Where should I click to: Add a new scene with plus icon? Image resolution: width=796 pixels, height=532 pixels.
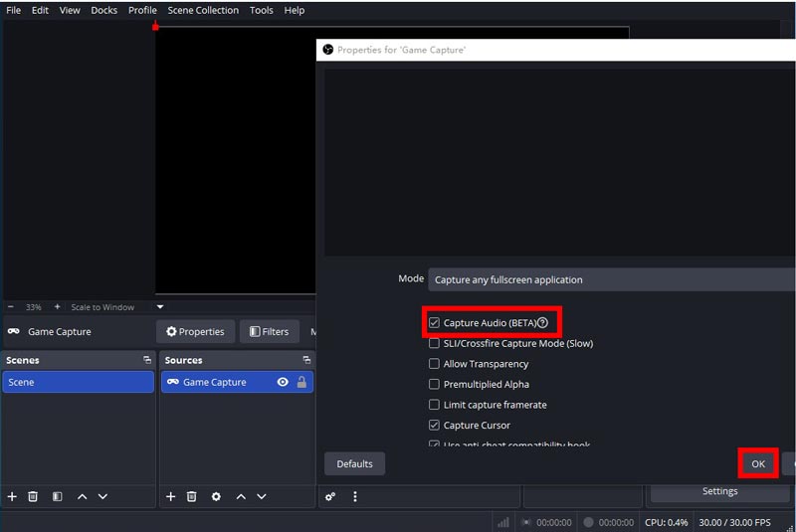[12, 496]
